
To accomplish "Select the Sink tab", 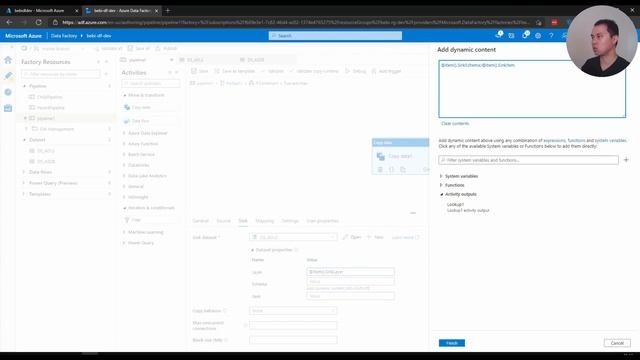I will click(x=243, y=221).
